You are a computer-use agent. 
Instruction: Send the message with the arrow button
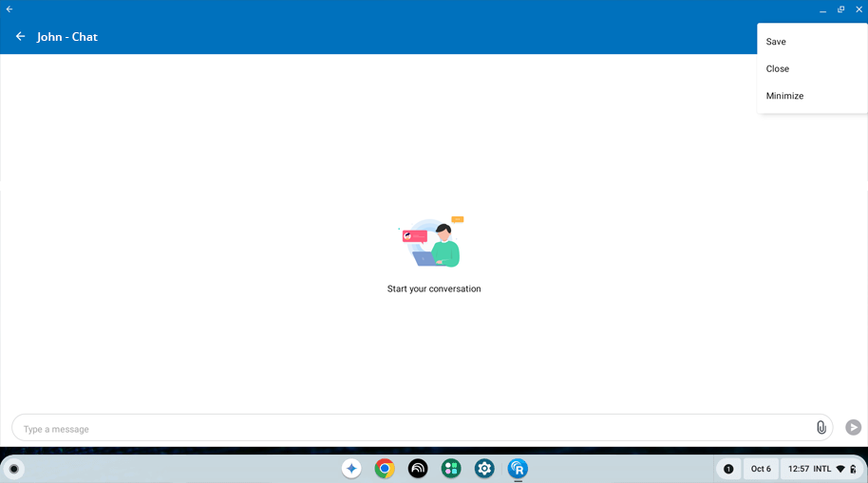tap(853, 427)
